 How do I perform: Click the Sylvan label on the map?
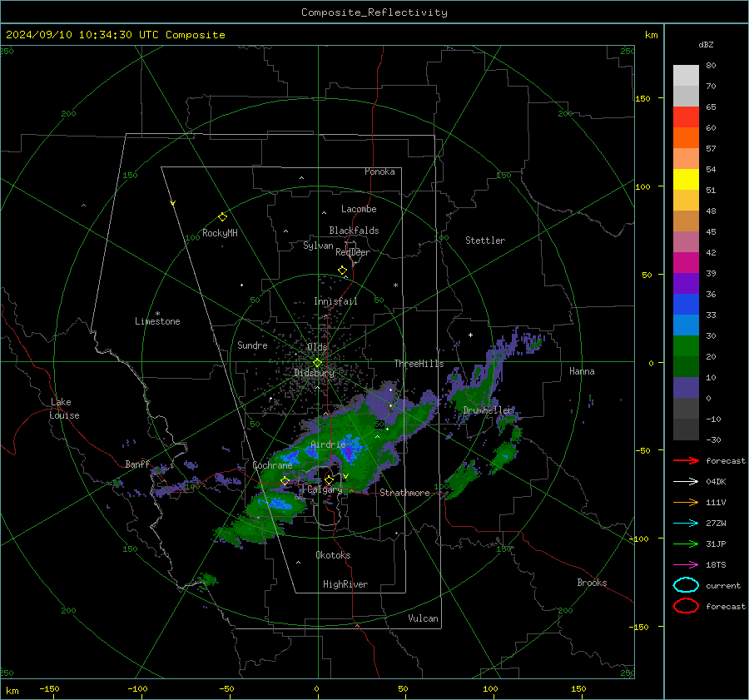coord(318,246)
